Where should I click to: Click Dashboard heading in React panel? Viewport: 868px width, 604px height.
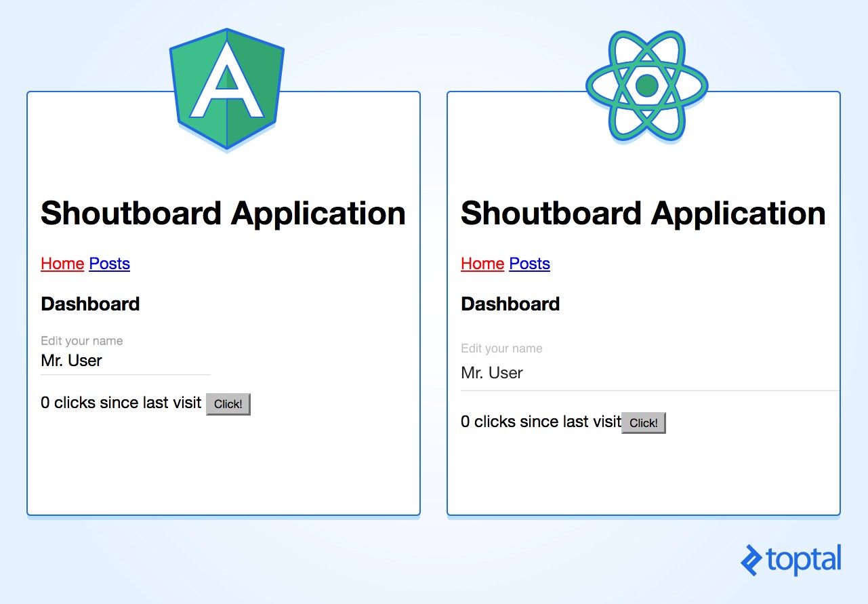click(x=510, y=304)
